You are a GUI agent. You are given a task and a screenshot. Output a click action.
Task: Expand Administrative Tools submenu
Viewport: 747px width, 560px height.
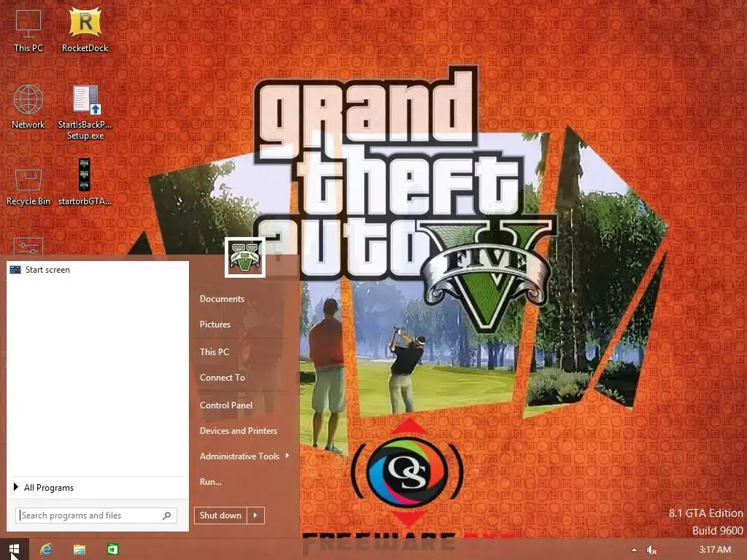pyautogui.click(x=244, y=456)
